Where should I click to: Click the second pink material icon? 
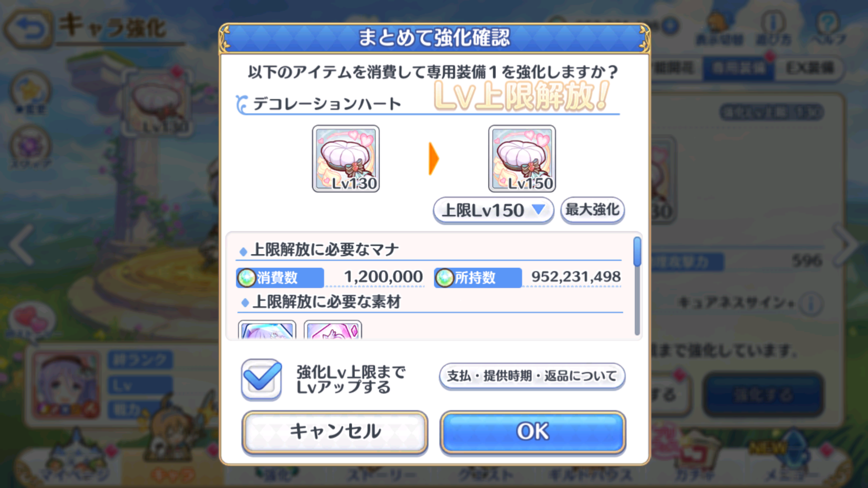tap(333, 329)
